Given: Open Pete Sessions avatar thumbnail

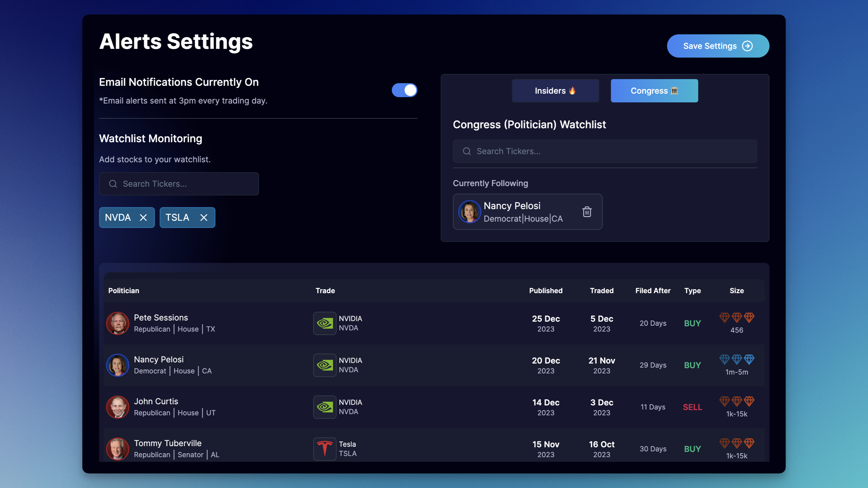Looking at the screenshot, I should (118, 323).
